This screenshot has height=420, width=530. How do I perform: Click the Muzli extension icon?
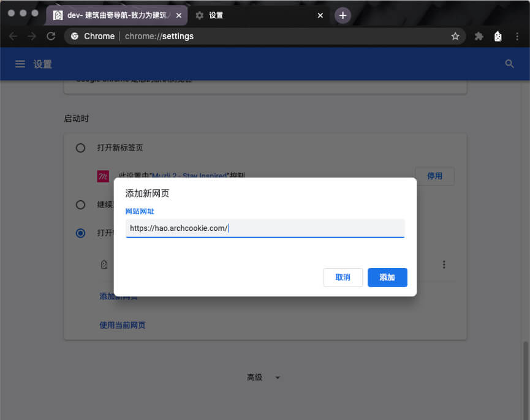point(103,176)
